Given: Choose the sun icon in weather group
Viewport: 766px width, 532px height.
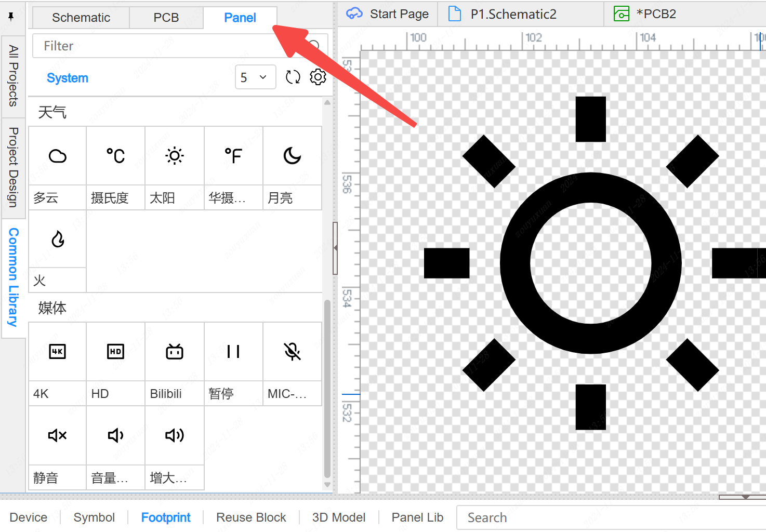Looking at the screenshot, I should pyautogui.click(x=175, y=156).
